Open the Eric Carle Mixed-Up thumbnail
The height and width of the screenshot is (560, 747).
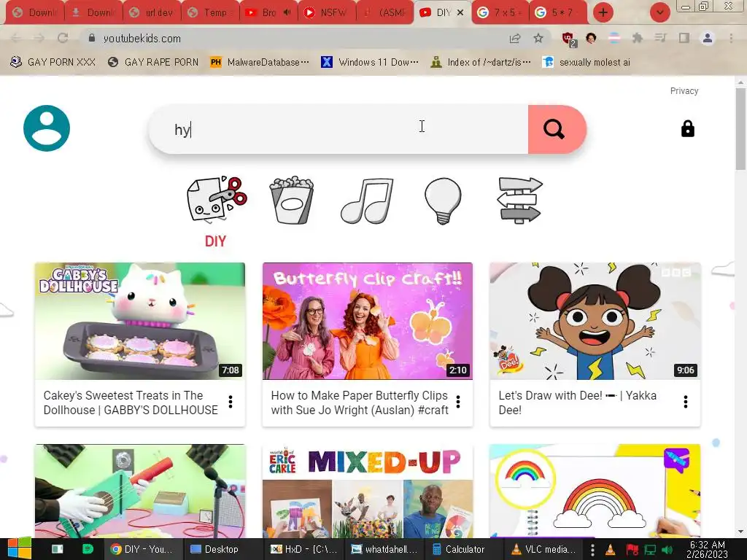(x=368, y=491)
